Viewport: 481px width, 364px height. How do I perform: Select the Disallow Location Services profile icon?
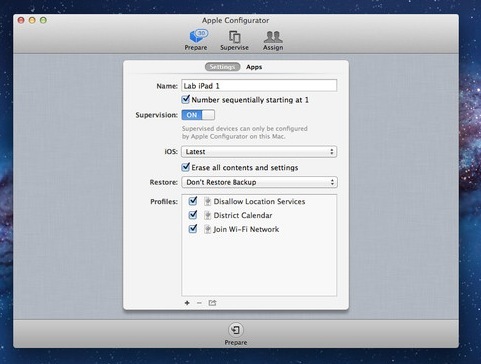pyautogui.click(x=207, y=201)
